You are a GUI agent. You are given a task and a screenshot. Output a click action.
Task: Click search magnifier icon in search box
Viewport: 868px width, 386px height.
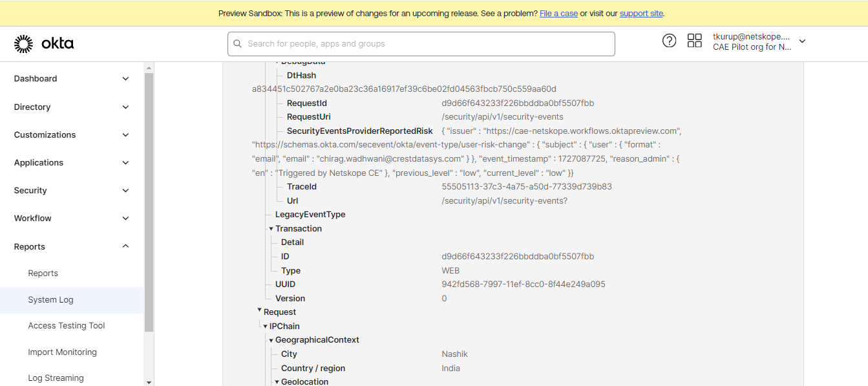(x=238, y=44)
